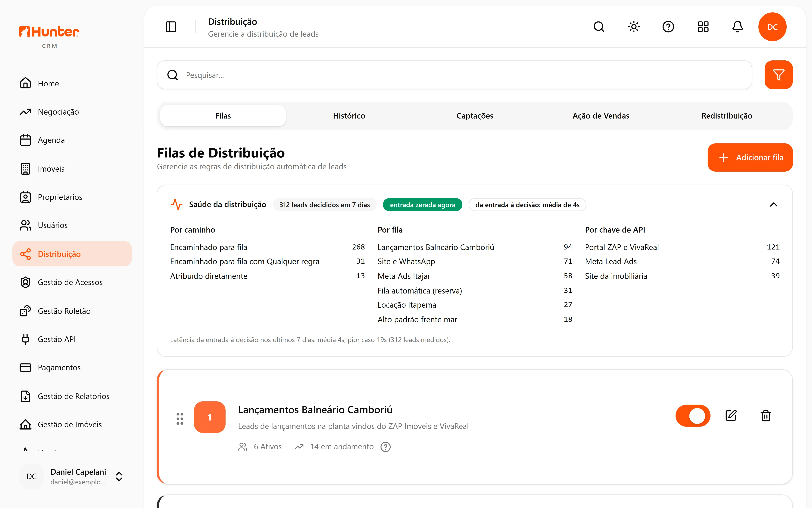
Task: Grab the drag handle of queue 1
Action: click(x=180, y=419)
